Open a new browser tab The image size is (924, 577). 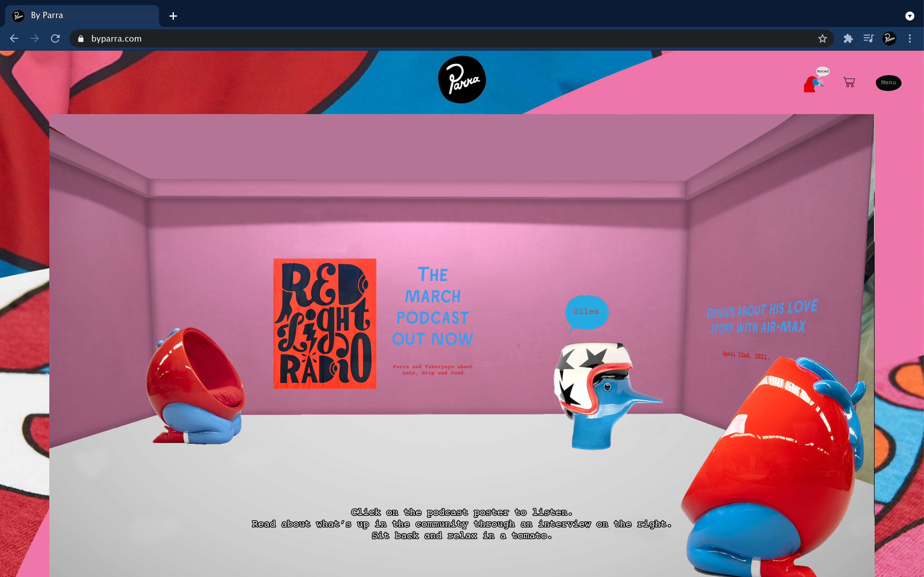173,16
